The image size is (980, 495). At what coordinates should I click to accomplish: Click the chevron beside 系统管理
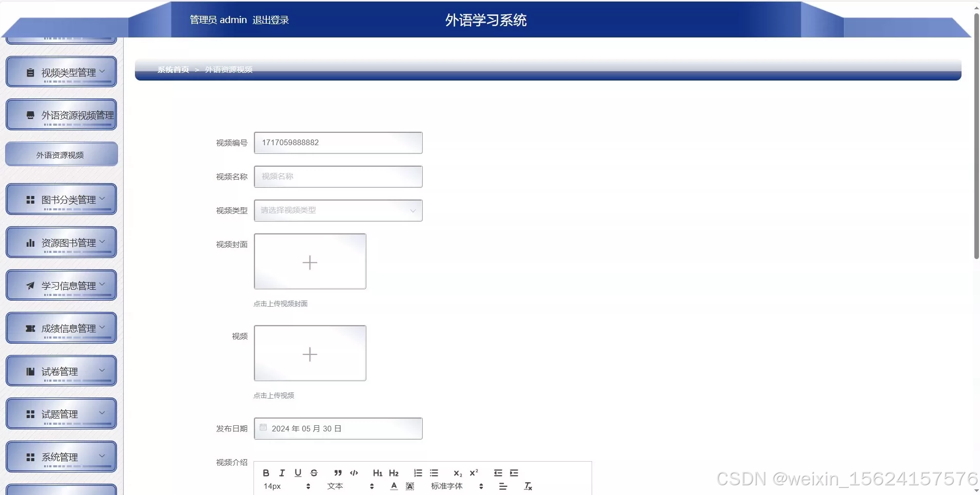102,456
